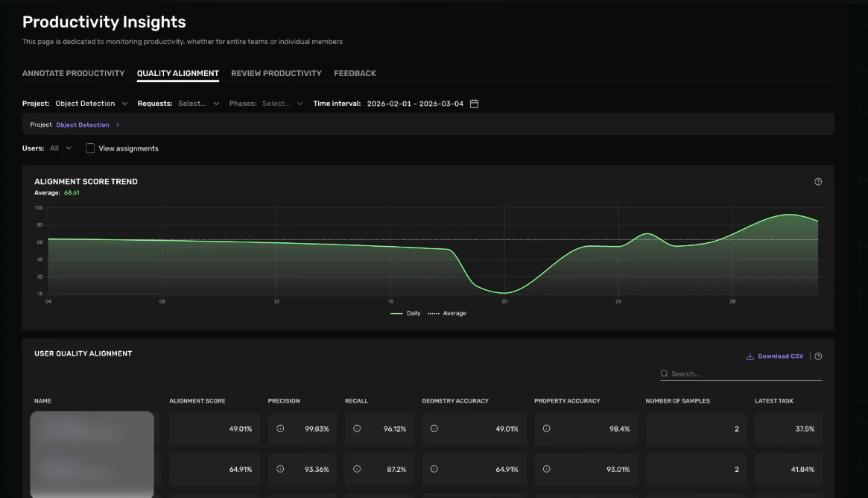
Task: Click Precision info icon for 93.36% row
Action: click(x=280, y=469)
